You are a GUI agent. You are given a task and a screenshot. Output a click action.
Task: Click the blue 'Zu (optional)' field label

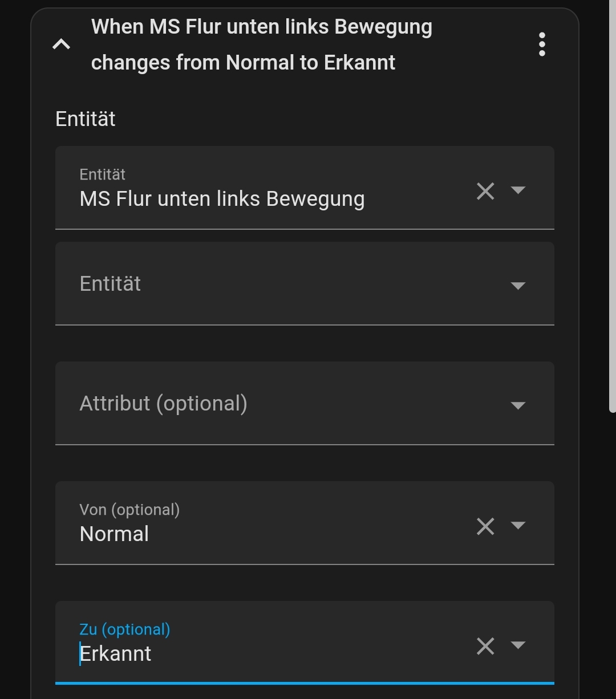coord(124,629)
